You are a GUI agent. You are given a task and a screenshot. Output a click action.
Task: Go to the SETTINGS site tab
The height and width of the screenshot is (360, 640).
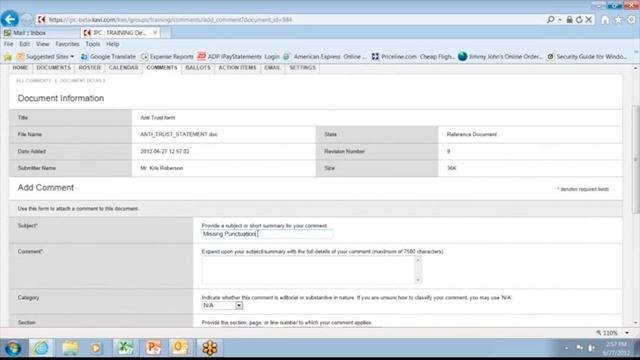pyautogui.click(x=302, y=68)
